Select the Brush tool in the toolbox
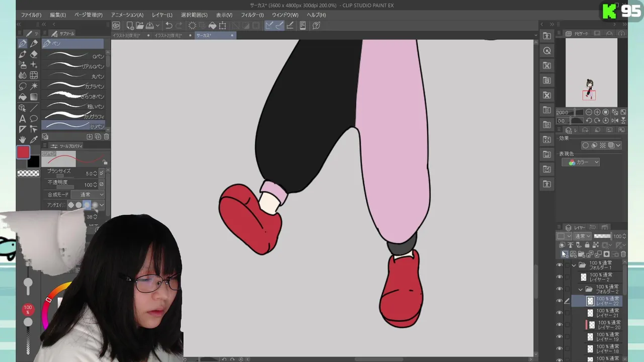 coord(23,54)
